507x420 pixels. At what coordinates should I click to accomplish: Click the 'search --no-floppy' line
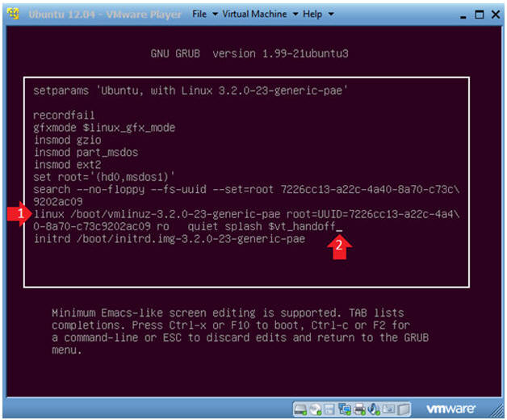246,190
